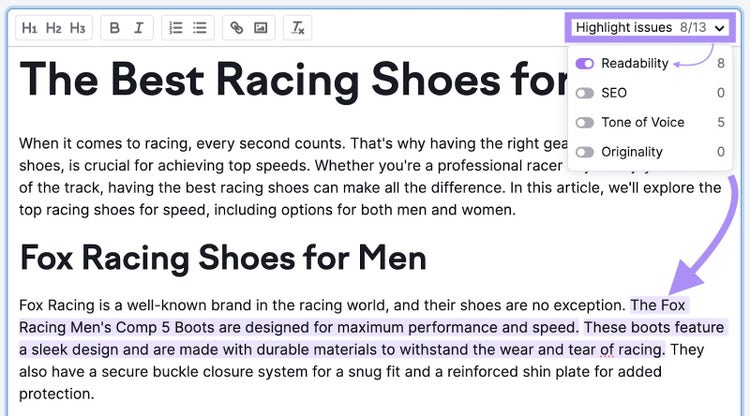Click highlighted sentence 'These boots feature a sleek design'
Image resolution: width=750 pixels, height=416 pixels.
(x=373, y=339)
